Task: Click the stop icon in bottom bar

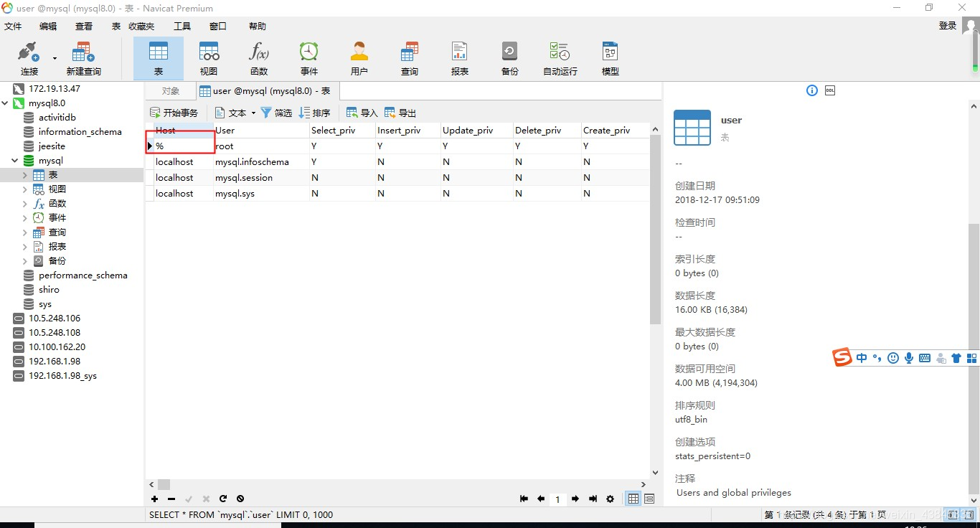Action: (240, 499)
